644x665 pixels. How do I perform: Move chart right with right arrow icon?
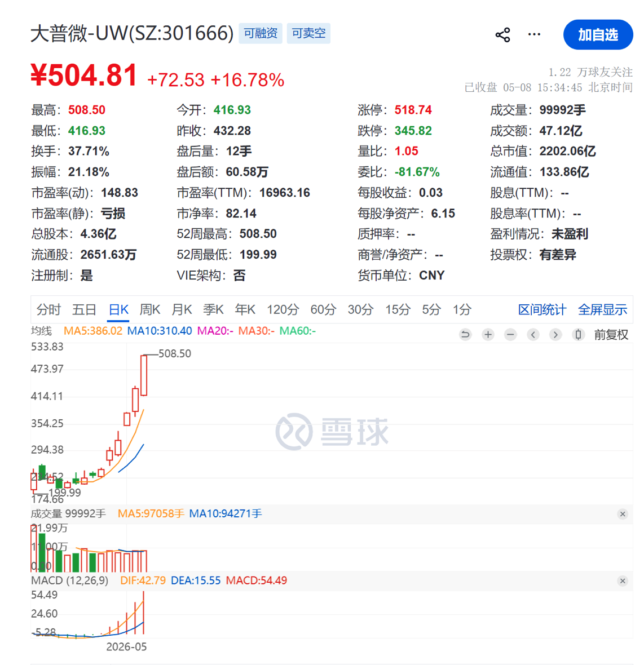[555, 335]
